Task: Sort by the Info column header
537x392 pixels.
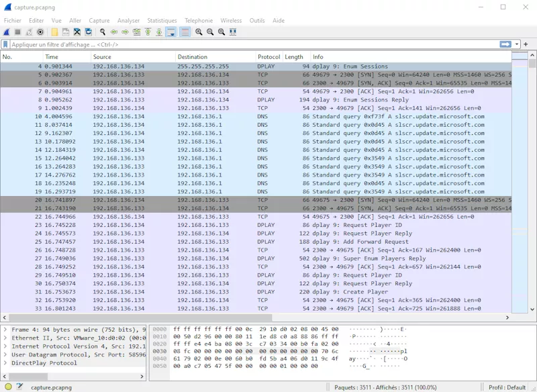Action: click(x=411, y=57)
